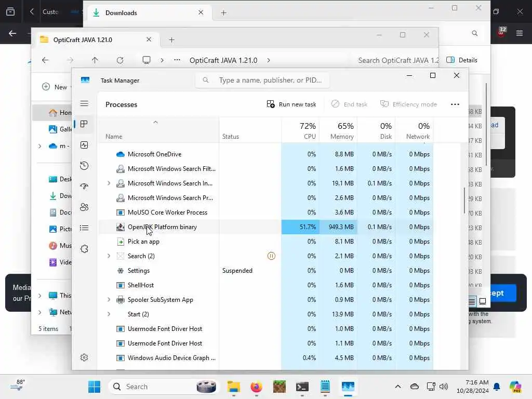Open Startup apps page in Task Manager sidebar
The image size is (532, 399).
(x=84, y=187)
